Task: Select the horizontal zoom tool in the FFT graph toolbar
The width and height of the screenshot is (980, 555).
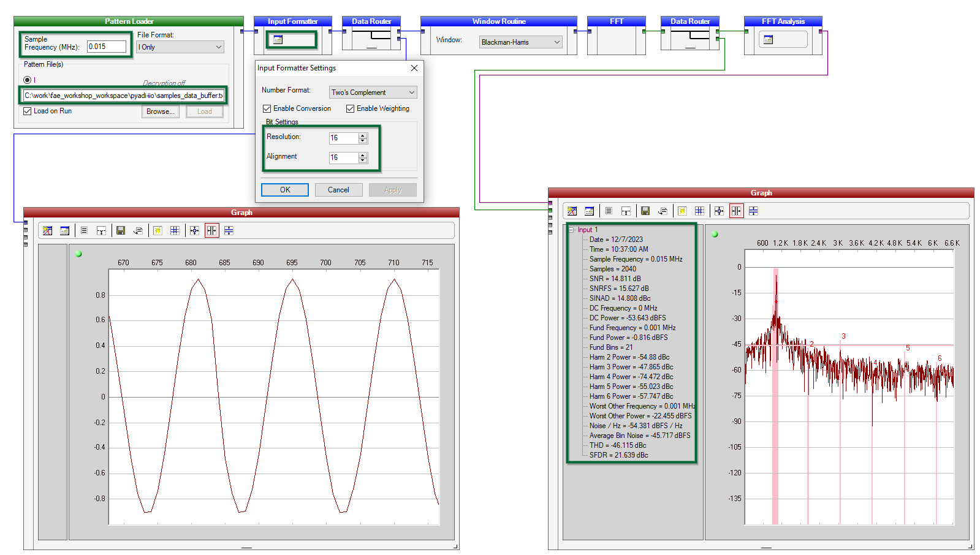Action: click(x=736, y=211)
